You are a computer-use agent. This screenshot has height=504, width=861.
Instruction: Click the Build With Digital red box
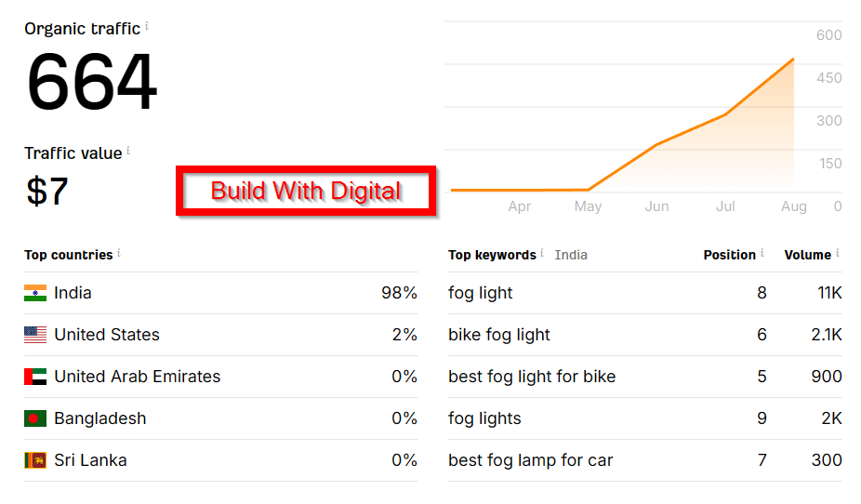pos(306,192)
